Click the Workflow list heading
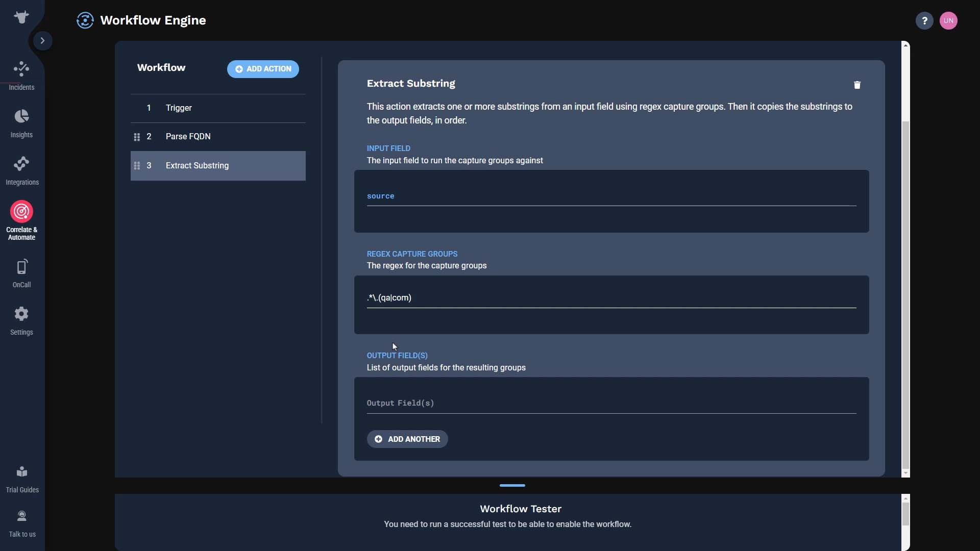The image size is (980, 551). pos(161,68)
